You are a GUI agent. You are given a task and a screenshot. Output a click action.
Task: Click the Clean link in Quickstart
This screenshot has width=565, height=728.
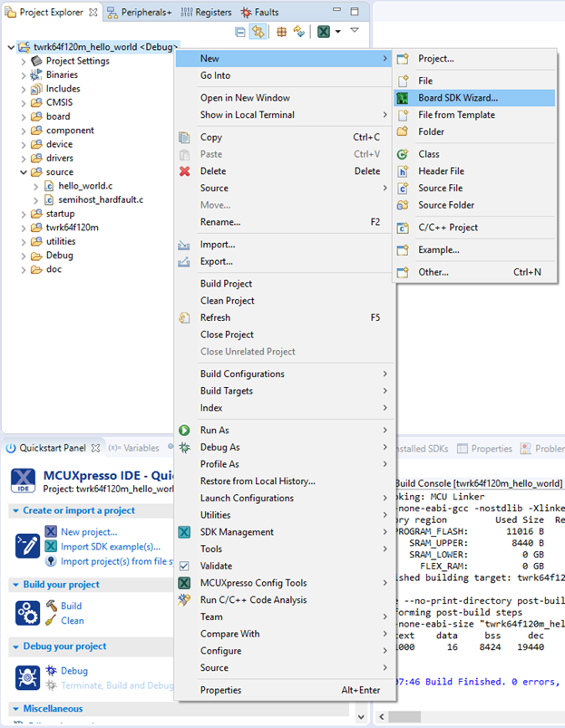point(73,621)
